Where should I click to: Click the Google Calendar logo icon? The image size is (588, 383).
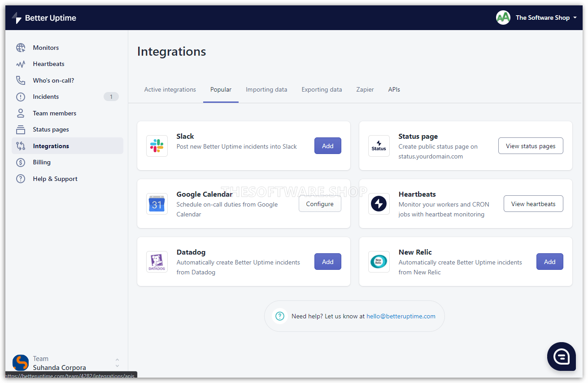157,204
